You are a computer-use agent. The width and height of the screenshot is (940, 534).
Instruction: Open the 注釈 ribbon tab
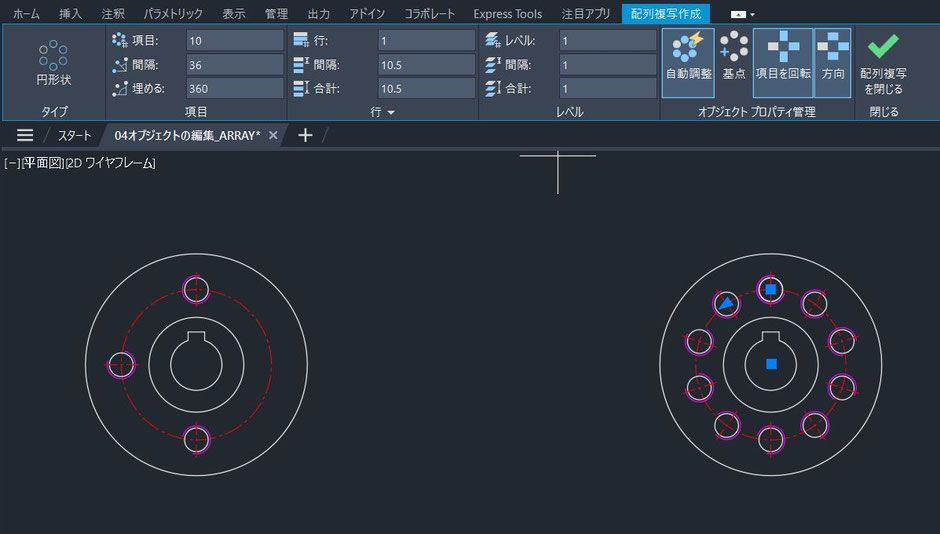point(113,14)
